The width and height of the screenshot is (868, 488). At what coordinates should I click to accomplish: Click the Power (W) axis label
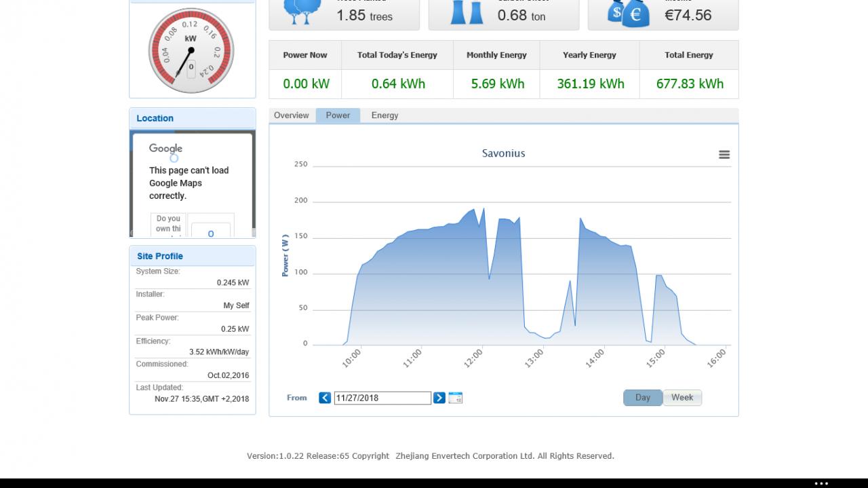(x=285, y=255)
